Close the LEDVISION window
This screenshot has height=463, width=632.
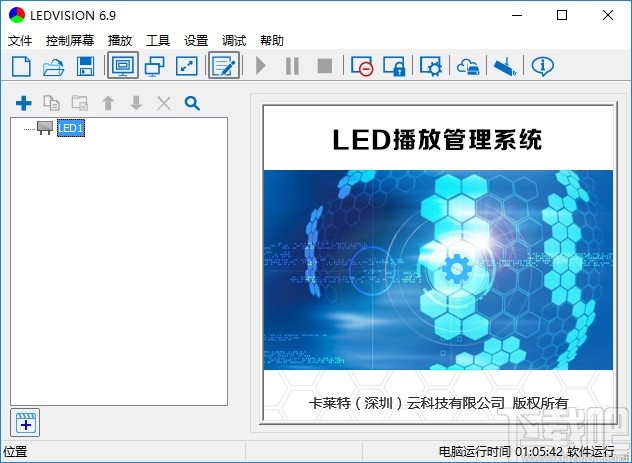click(x=608, y=15)
